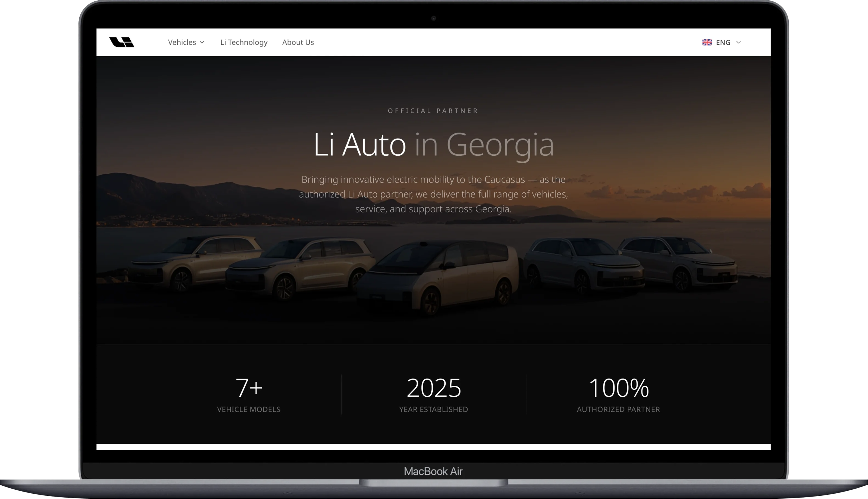Go to Li Technology page
Screen dimensions: 868x499
pos(244,42)
